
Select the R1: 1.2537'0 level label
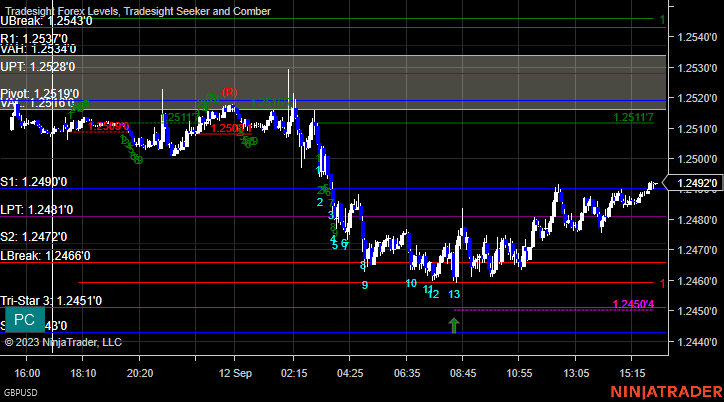pos(34,39)
